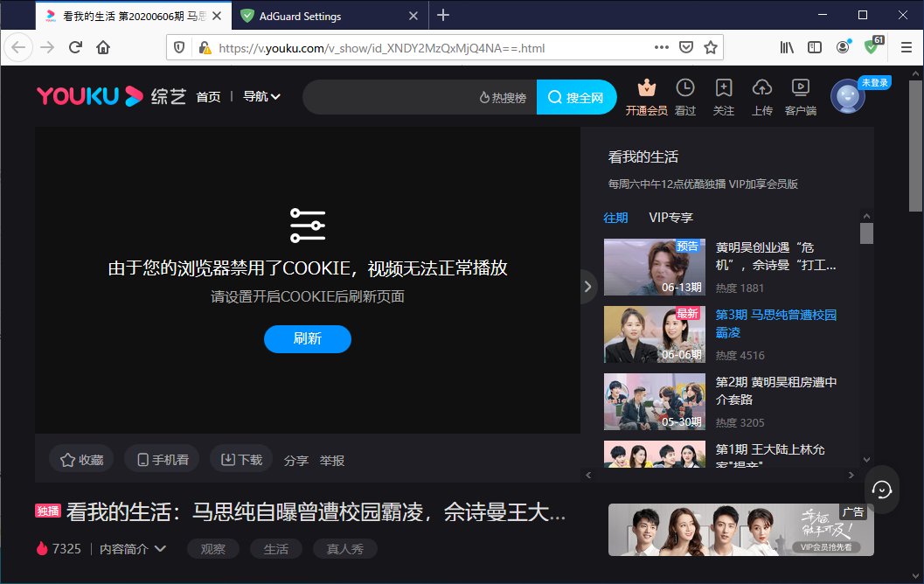Screen dimensions: 924x584
Task: Open the customer service headset icon
Action: click(x=881, y=490)
